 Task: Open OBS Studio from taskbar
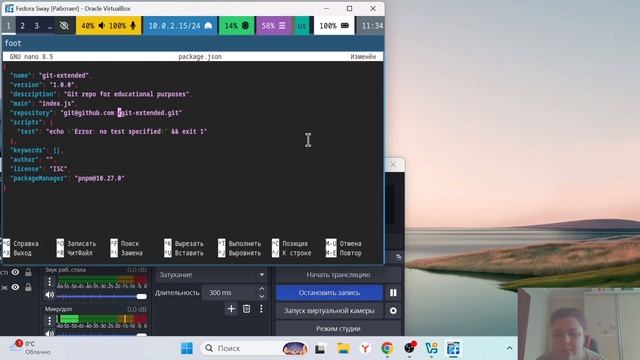(x=409, y=349)
